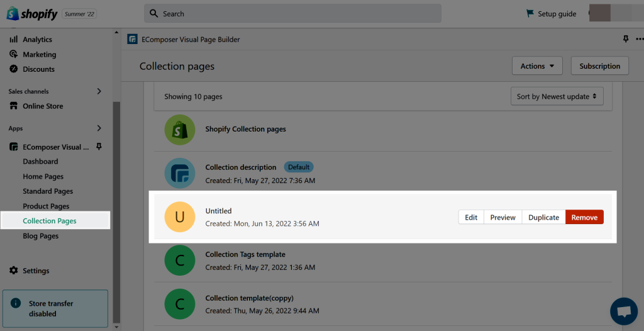Click the Shopify logo icon

(13, 14)
